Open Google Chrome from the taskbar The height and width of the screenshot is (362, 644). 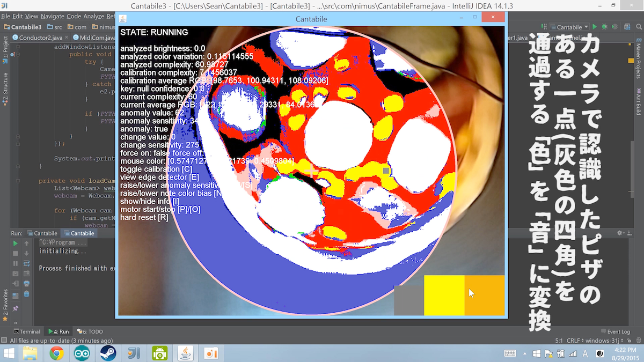tap(57, 353)
